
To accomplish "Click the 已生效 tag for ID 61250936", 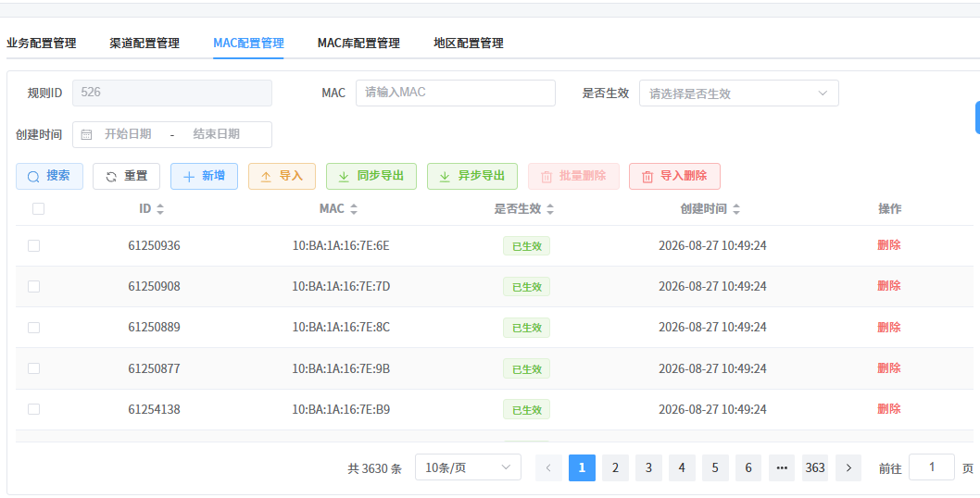I will tap(526, 246).
